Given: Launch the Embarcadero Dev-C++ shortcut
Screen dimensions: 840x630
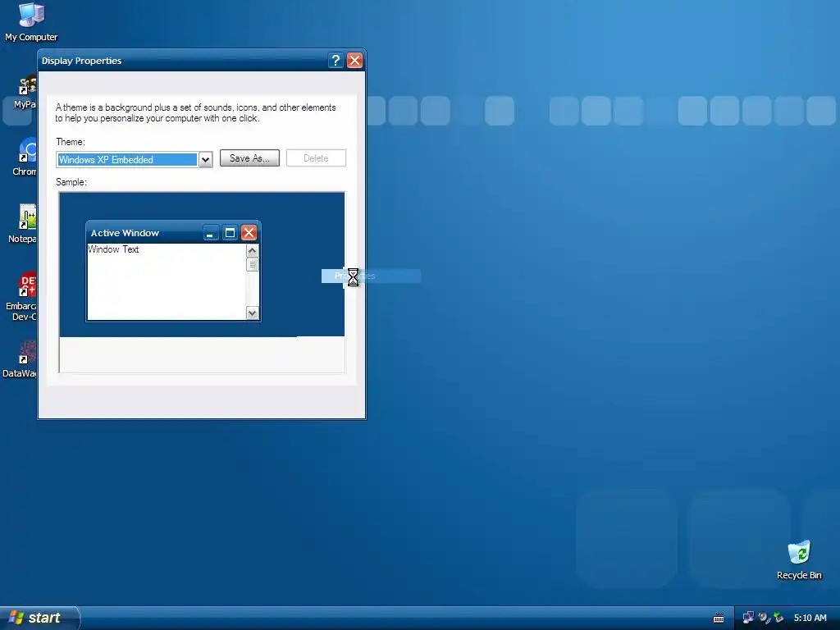Looking at the screenshot, I should tap(22, 296).
